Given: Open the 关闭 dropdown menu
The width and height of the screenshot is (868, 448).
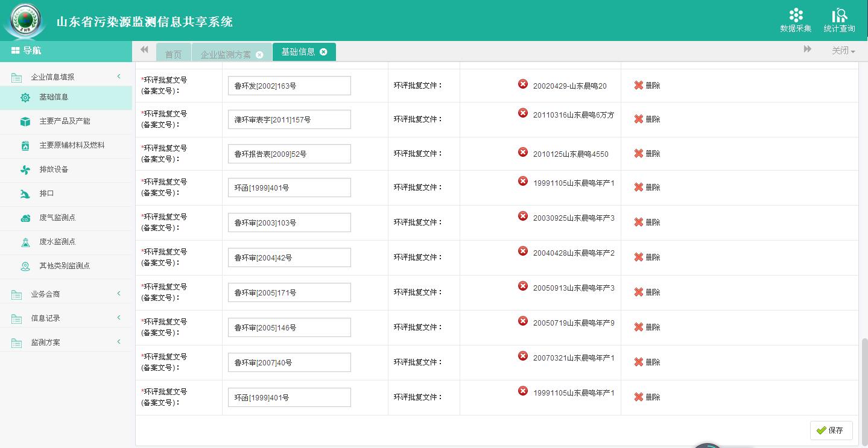Looking at the screenshot, I should click(x=843, y=51).
